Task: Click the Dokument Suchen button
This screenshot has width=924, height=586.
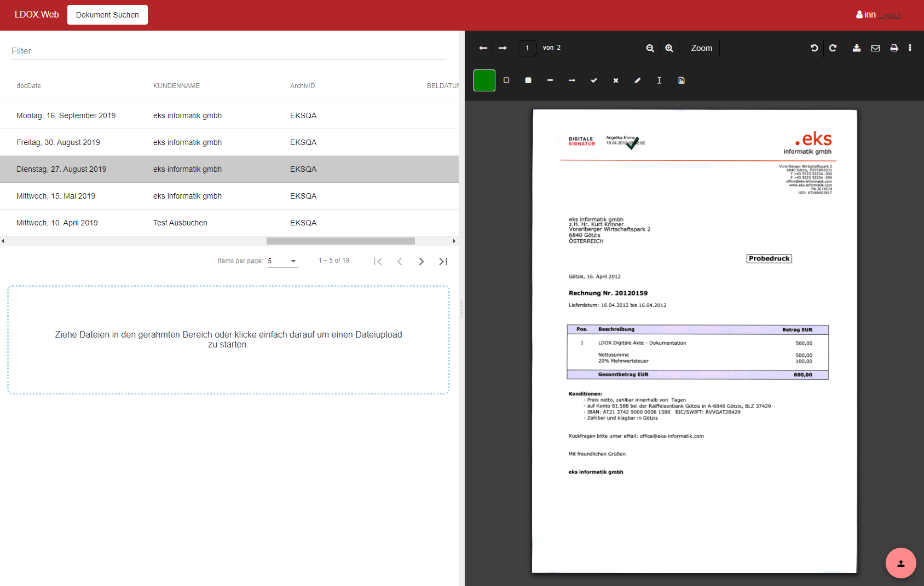Action: (107, 15)
